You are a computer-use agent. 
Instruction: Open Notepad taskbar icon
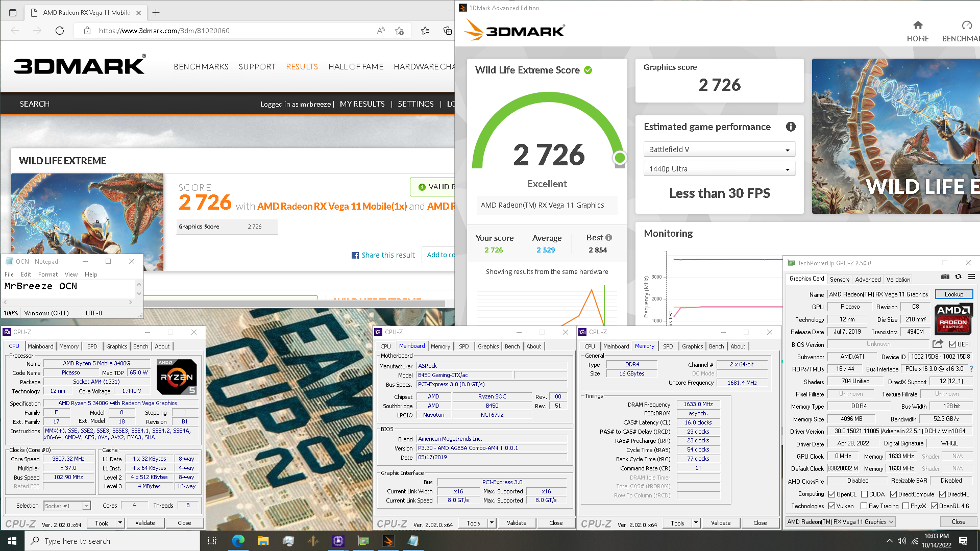[413, 541]
